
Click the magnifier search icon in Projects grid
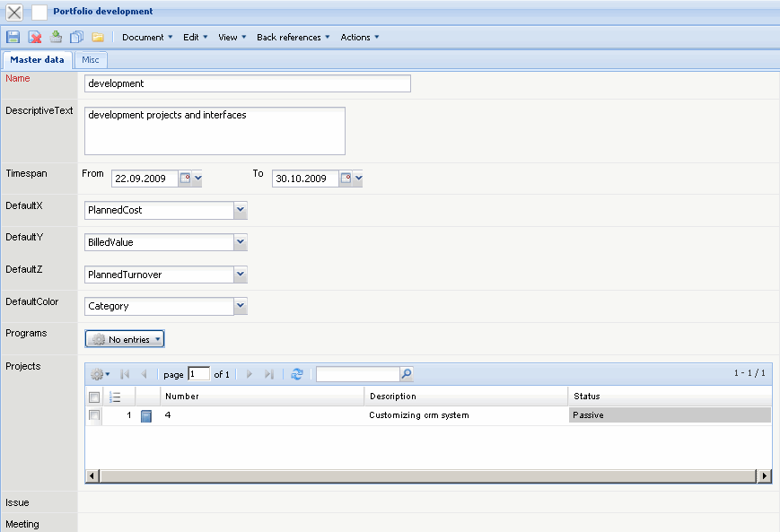(407, 374)
